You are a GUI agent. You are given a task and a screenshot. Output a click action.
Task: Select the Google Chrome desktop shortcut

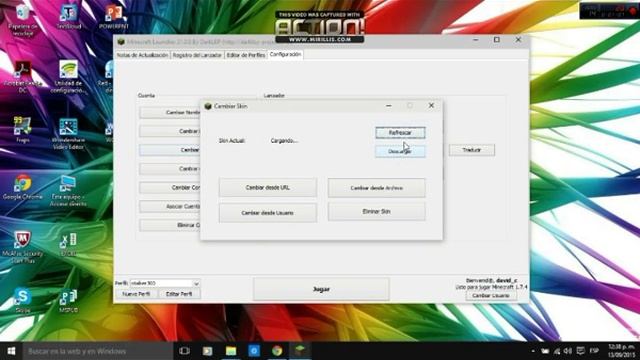pyautogui.click(x=22, y=187)
